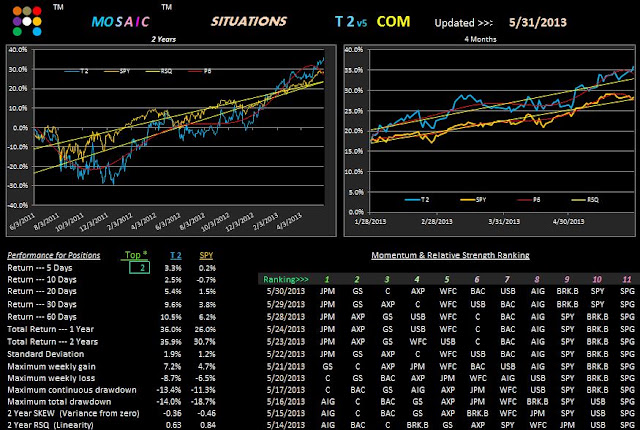Click the yellow SPY performance column header
This screenshot has width=640, height=430.
[x=206, y=255]
